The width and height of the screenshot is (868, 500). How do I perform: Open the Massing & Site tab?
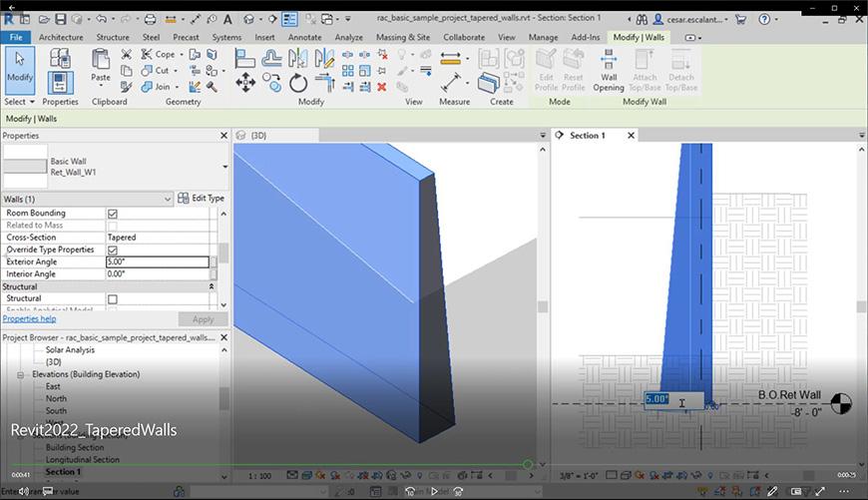click(403, 37)
